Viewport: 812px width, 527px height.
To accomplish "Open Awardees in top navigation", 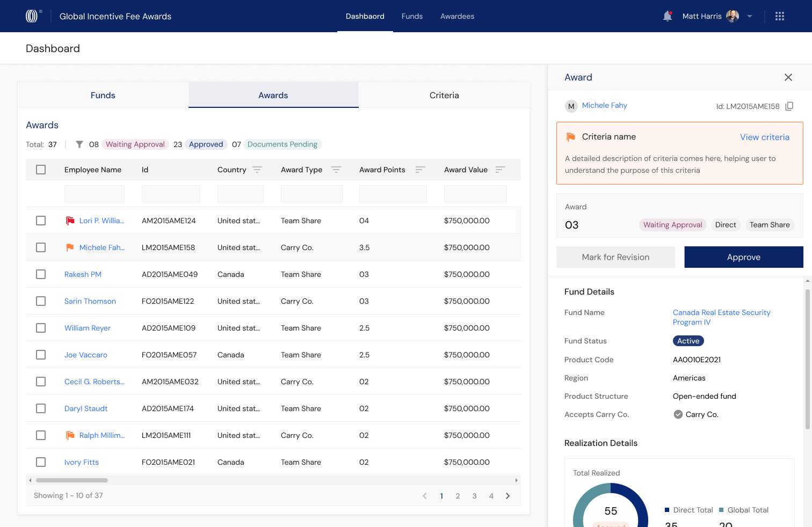I will pyautogui.click(x=457, y=16).
